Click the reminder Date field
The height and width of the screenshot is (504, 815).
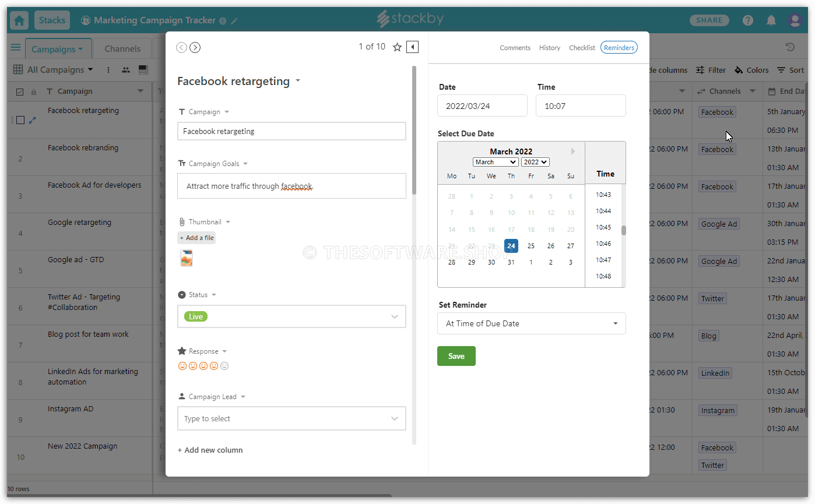click(x=482, y=106)
